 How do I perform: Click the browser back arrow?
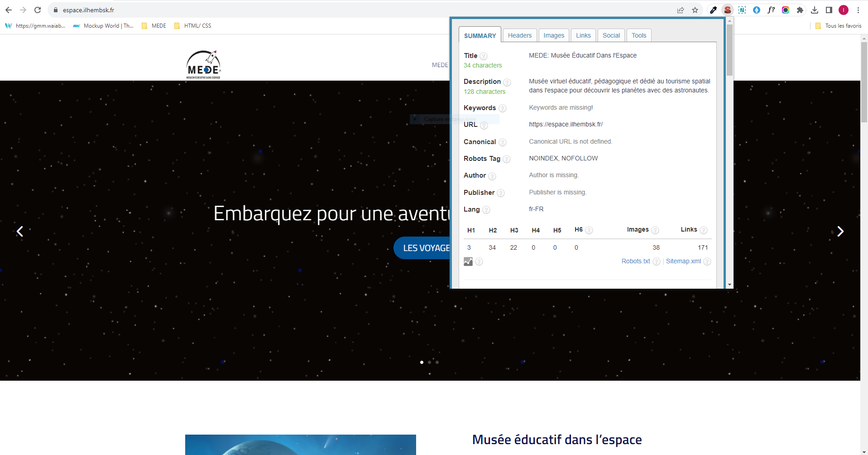(x=9, y=10)
